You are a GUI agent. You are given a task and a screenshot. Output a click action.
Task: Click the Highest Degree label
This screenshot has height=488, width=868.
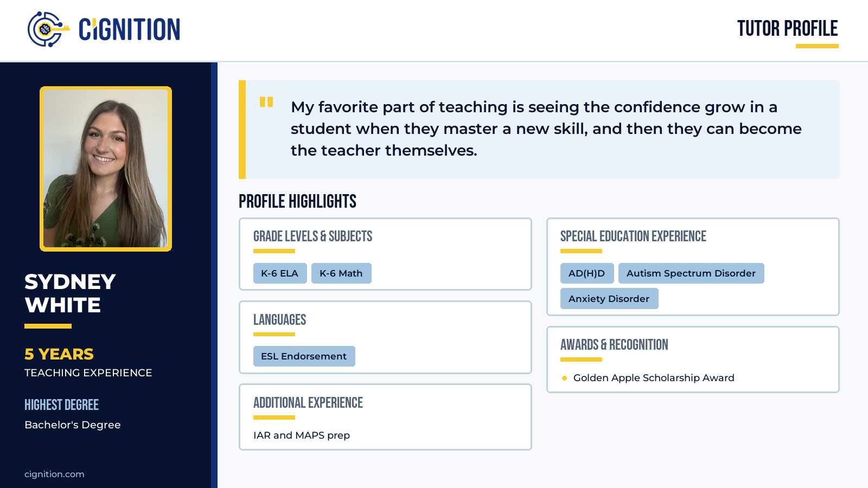[61, 405]
